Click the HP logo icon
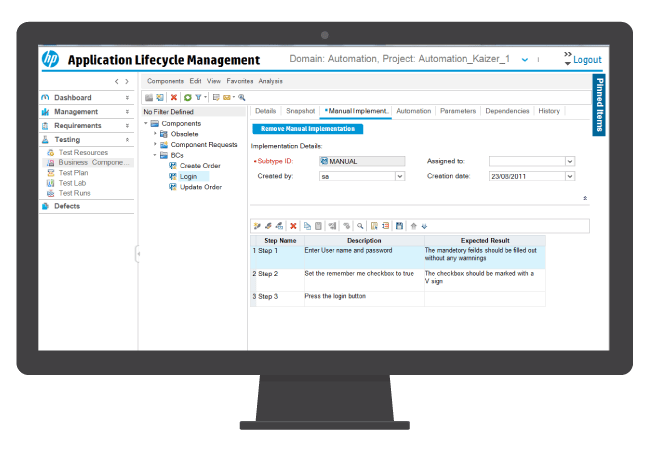Screen dimensions: 650x450 (50, 59)
